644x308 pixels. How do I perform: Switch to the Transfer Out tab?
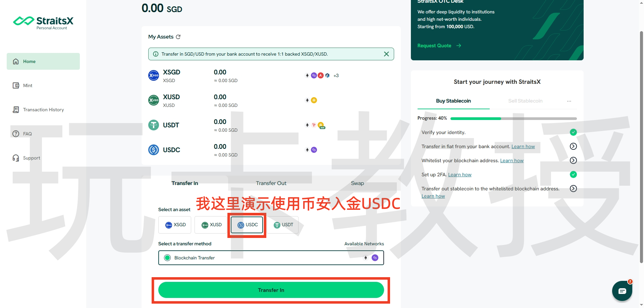point(271,183)
